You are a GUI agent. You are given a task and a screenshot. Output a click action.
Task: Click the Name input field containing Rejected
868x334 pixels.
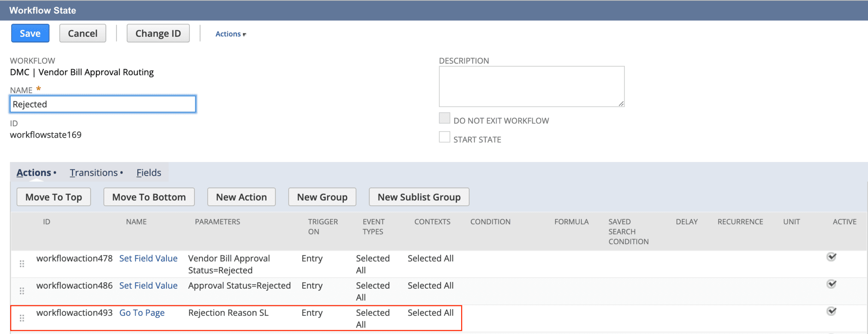pyautogui.click(x=103, y=104)
